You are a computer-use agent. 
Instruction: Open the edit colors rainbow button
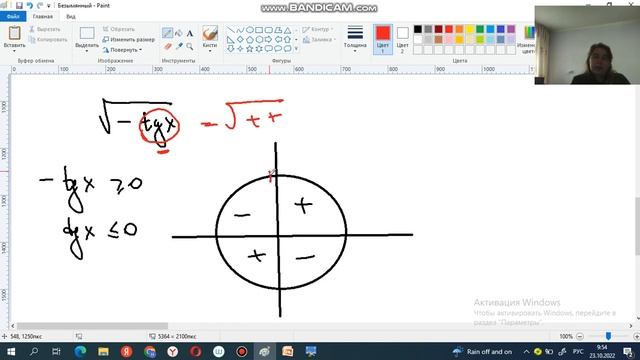coord(529,33)
